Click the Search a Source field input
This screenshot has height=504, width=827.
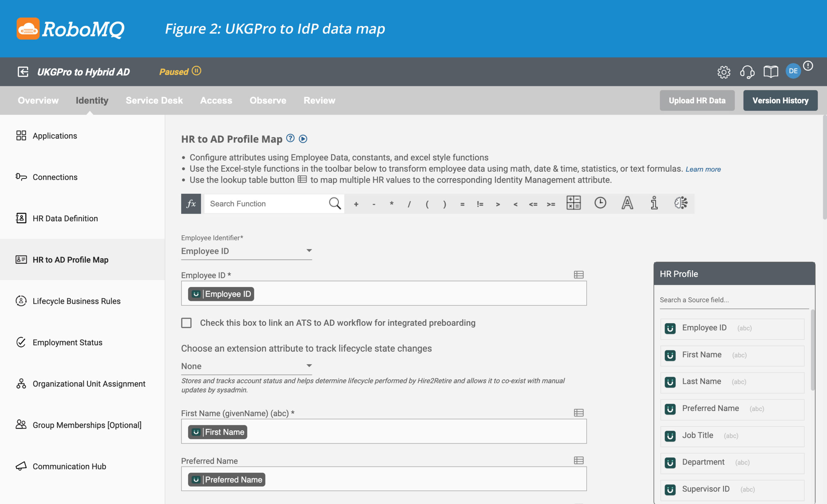(x=734, y=300)
